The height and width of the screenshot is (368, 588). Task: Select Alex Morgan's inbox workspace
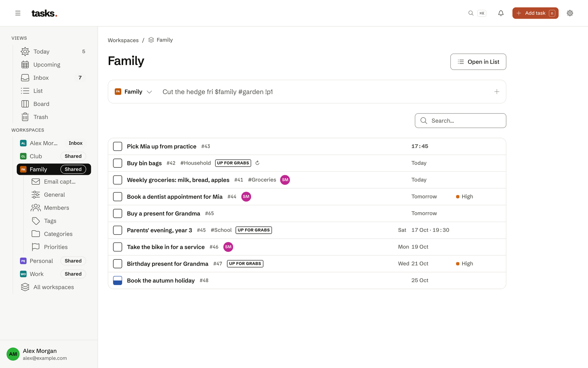53,143
